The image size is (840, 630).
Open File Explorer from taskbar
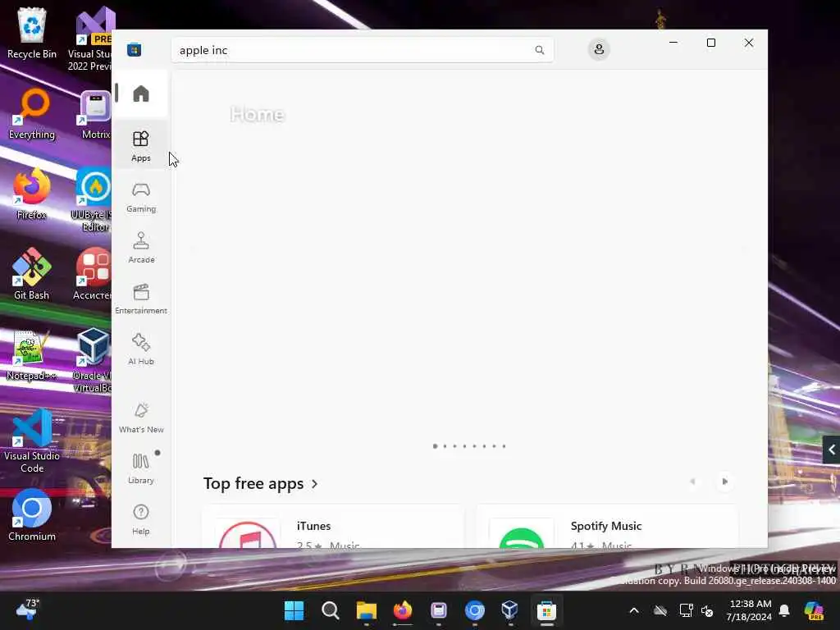coord(367,610)
